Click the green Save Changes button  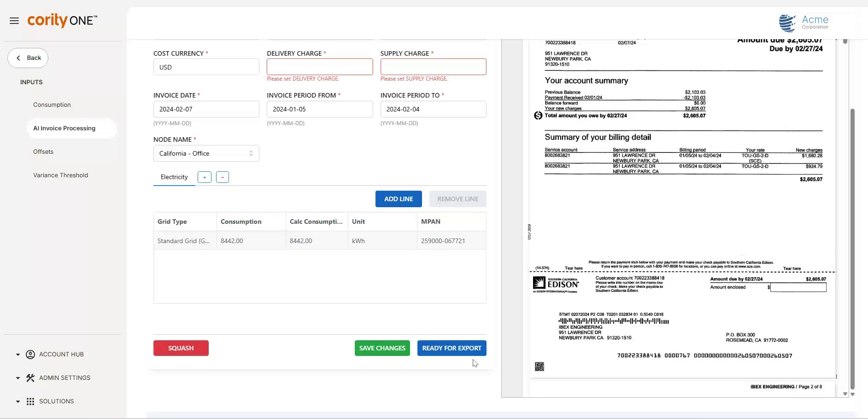pos(382,348)
